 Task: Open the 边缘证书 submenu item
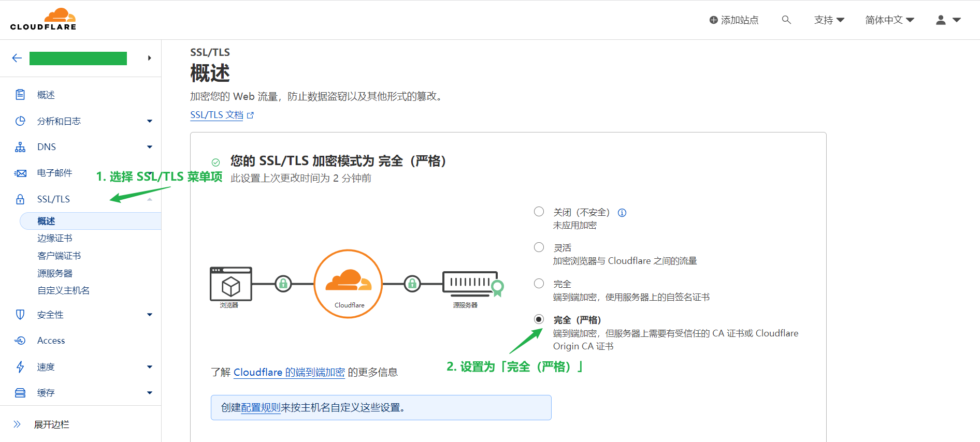coord(55,238)
